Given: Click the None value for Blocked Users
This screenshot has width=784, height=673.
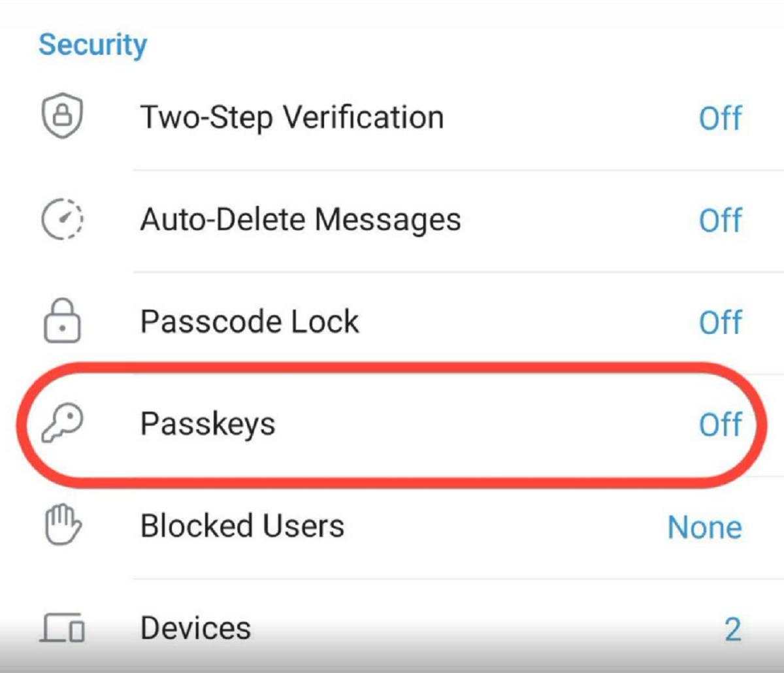Looking at the screenshot, I should coord(704,527).
